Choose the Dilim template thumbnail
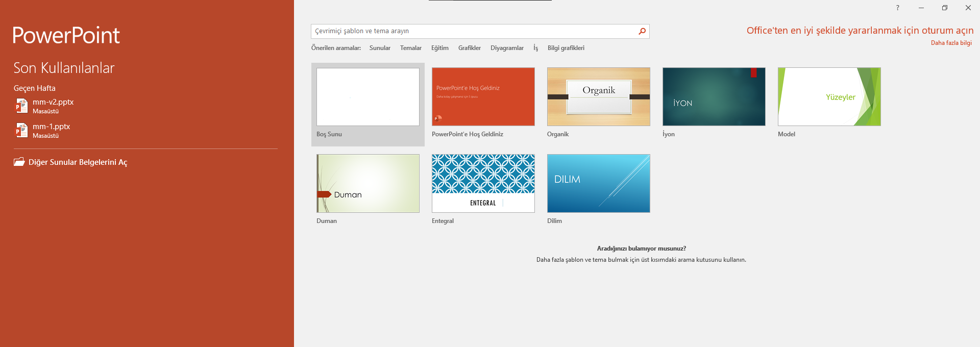Screen dimensions: 980x347 click(x=599, y=184)
